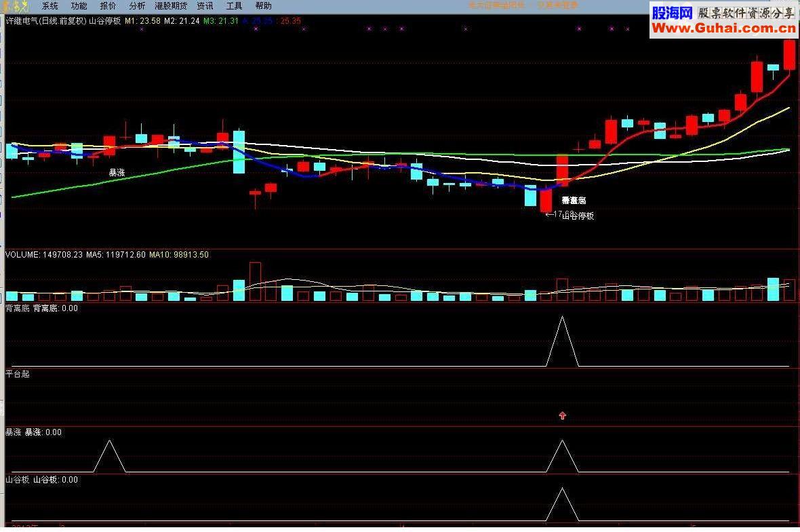Open the 帮助 menu
Screen dimensions: 800x532
[x=263, y=6]
